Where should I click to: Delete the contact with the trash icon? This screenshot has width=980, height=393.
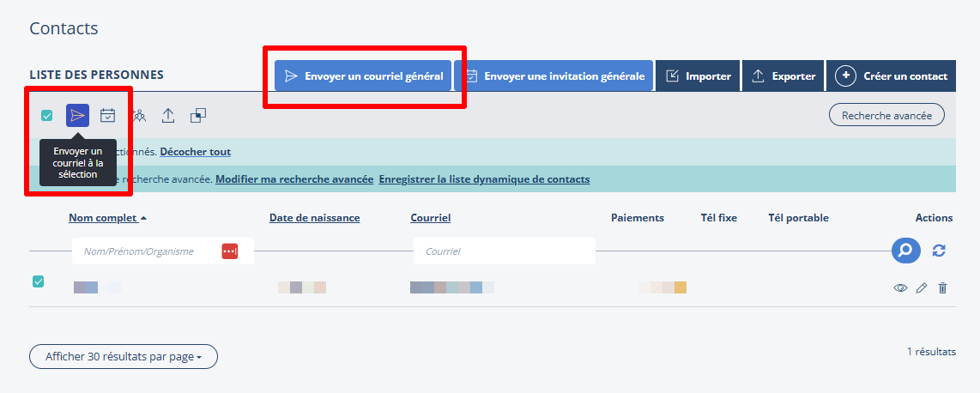[x=942, y=288]
